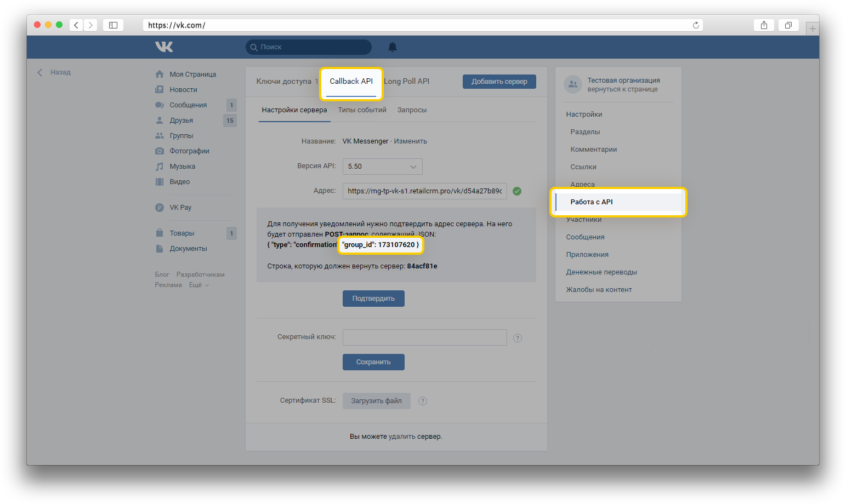Click Изменить link next to name
The image size is (846, 504).
point(410,141)
